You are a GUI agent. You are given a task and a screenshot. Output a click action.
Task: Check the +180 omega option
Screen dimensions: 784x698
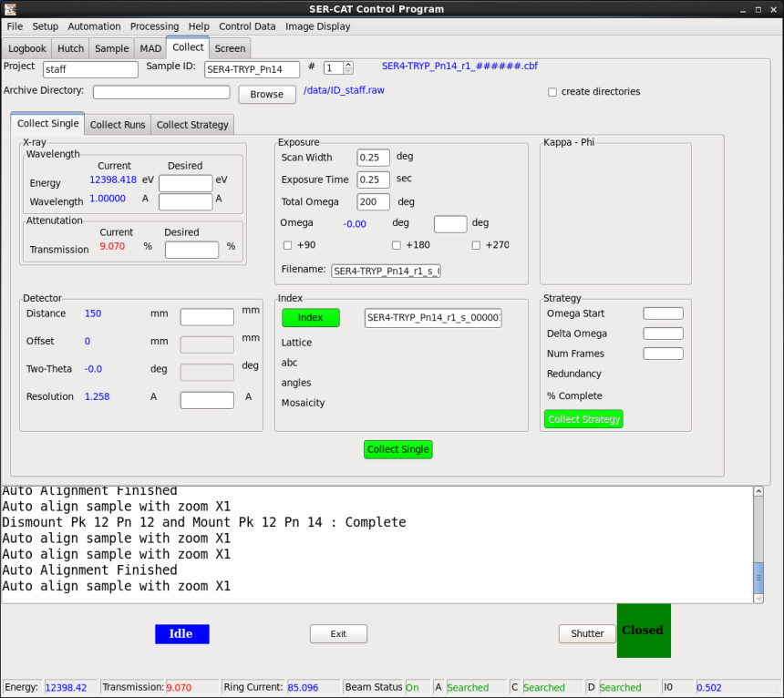pyautogui.click(x=397, y=245)
